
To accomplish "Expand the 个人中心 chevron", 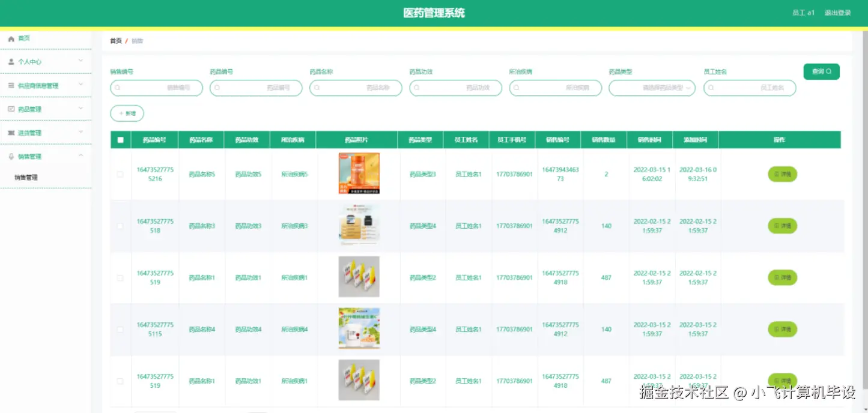I will coord(81,61).
